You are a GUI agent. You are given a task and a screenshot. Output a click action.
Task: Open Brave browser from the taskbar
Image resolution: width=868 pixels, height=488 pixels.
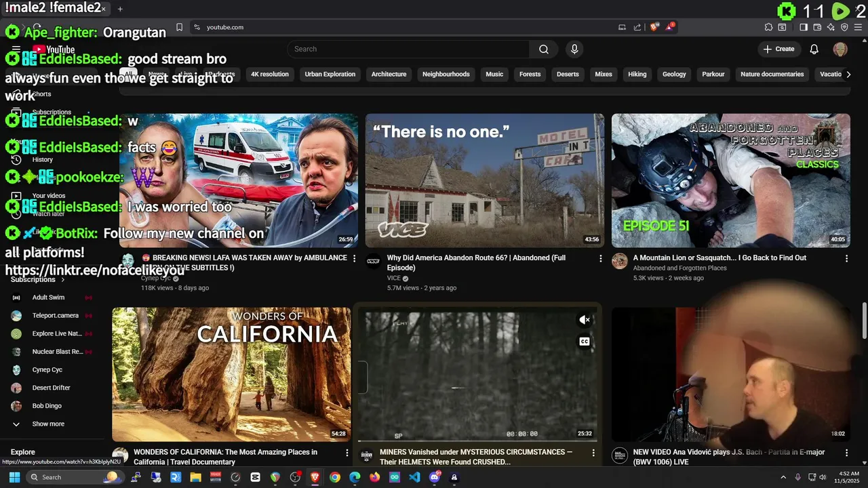point(315,477)
